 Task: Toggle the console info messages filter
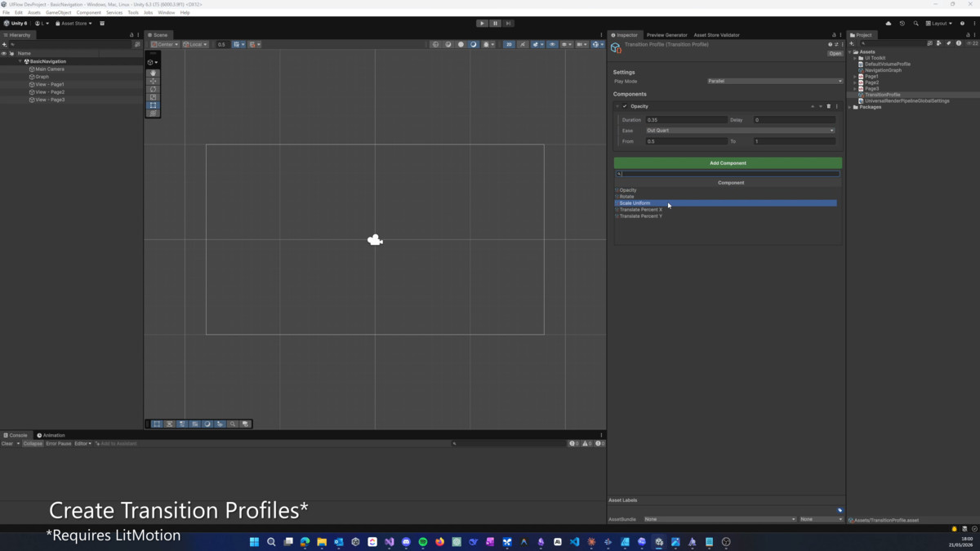574,443
